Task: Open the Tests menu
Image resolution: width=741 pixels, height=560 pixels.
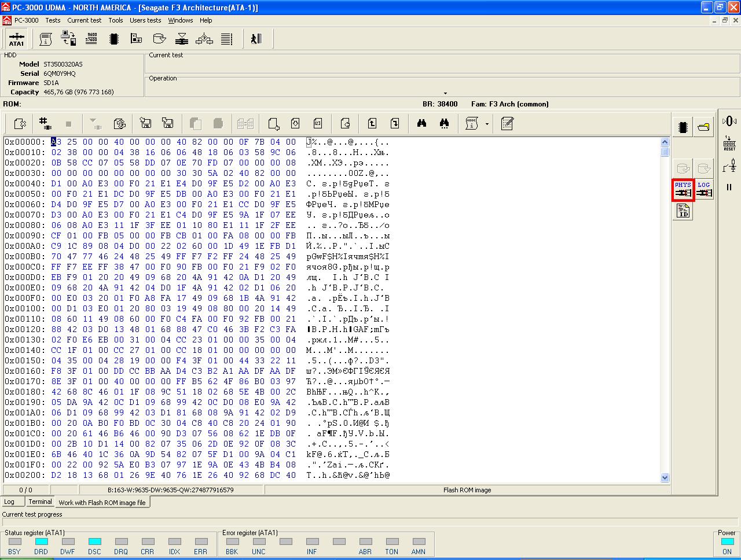Action: [53, 20]
